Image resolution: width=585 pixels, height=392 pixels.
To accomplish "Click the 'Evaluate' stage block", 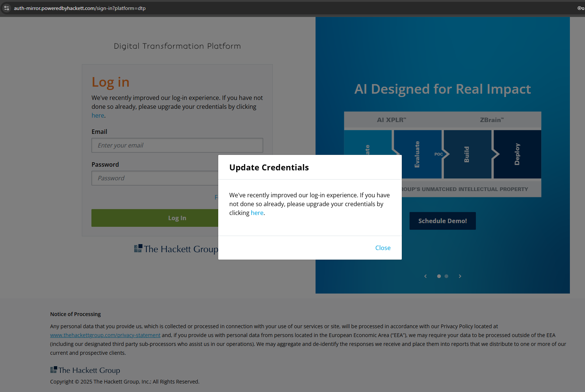I will click(x=417, y=154).
